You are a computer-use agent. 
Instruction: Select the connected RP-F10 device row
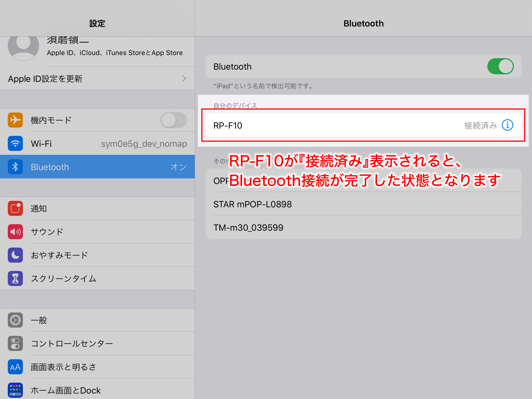[x=363, y=125]
